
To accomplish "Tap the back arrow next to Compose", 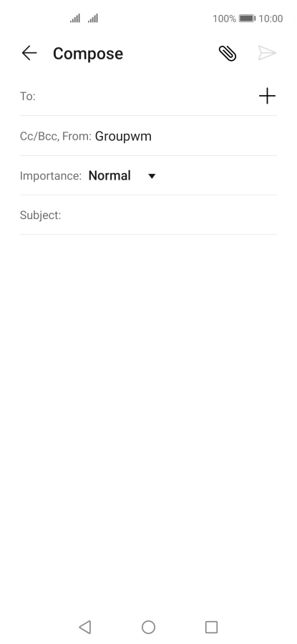I will 29,53.
